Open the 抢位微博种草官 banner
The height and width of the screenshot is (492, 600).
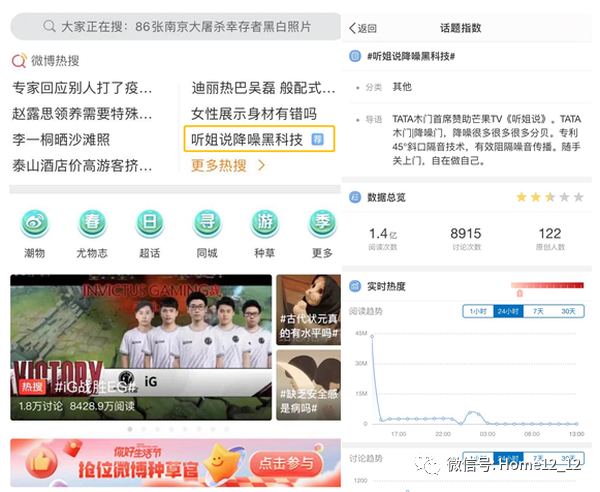[176, 463]
